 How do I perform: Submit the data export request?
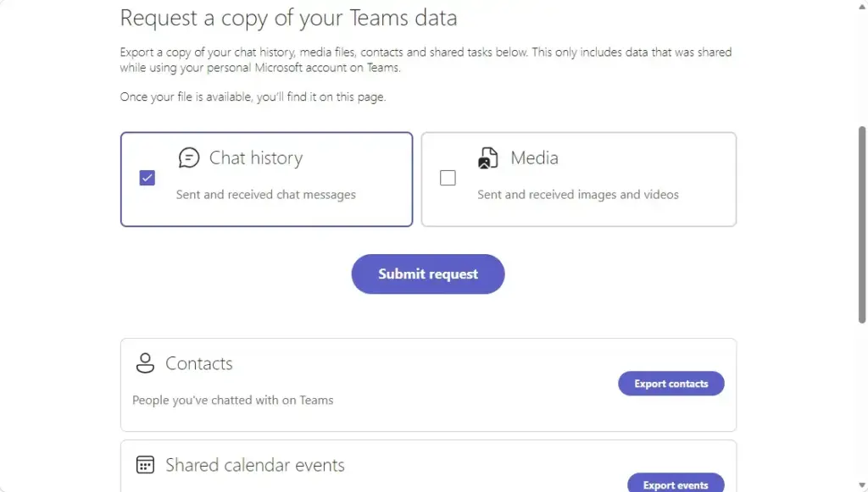(428, 274)
